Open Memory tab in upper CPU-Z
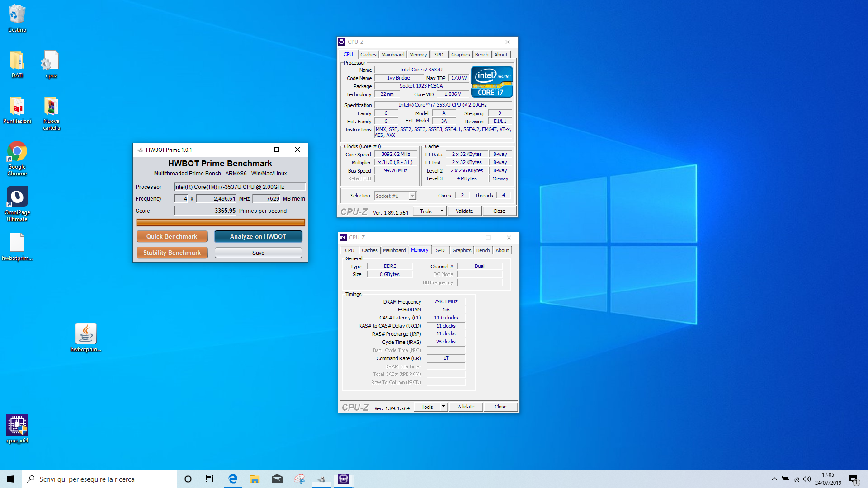 pos(418,55)
